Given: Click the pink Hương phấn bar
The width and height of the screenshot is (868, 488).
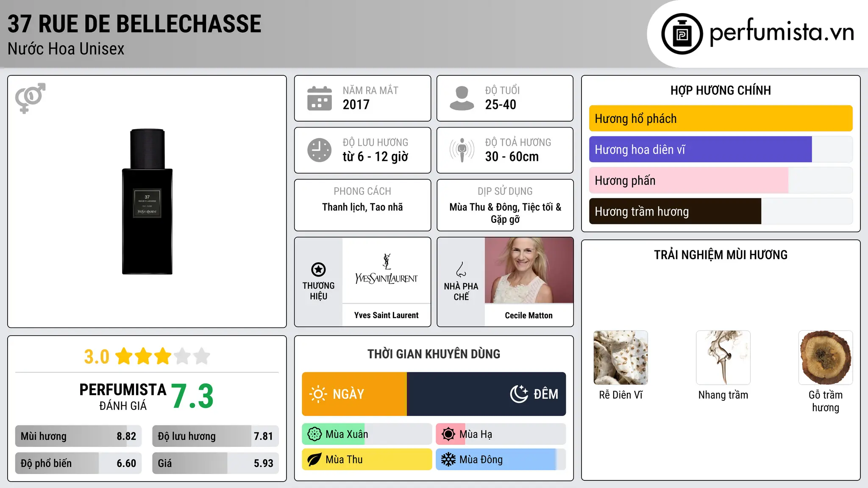Looking at the screenshot, I should pyautogui.click(x=688, y=180).
